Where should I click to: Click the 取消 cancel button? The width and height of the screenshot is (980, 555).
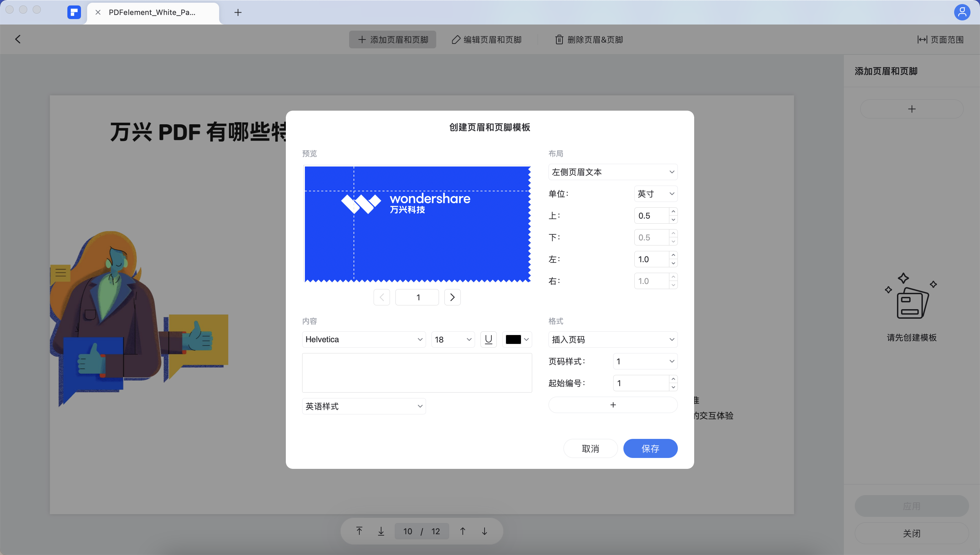591,448
